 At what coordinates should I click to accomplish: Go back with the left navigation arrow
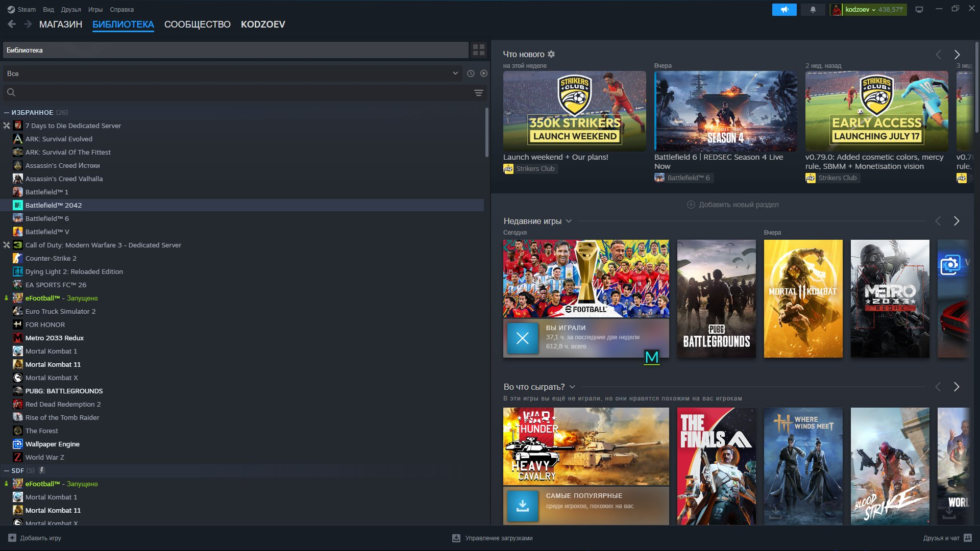coord(12,24)
